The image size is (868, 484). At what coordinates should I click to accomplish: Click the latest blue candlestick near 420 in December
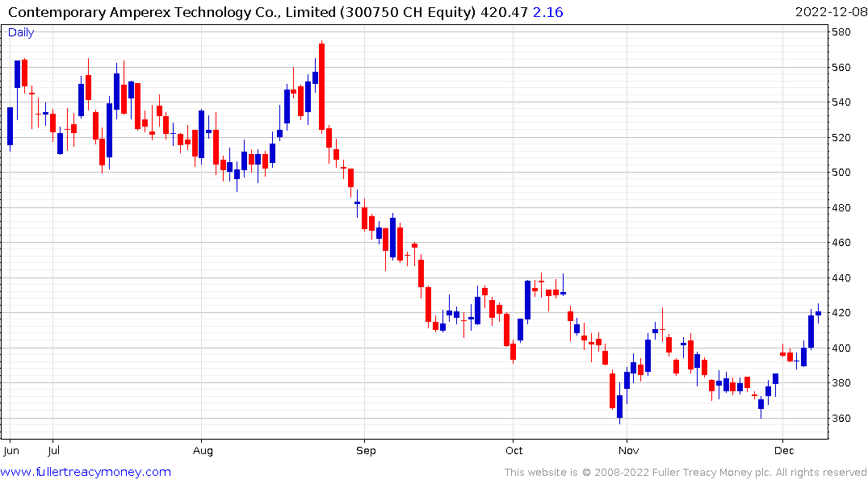[818, 314]
